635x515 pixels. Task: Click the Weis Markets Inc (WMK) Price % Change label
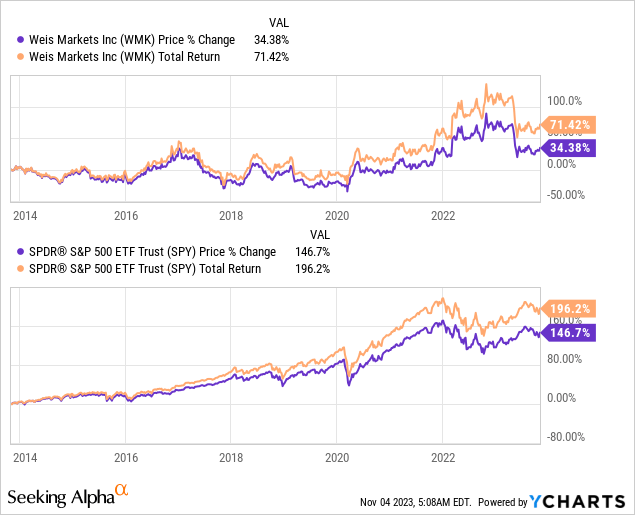tap(128, 40)
